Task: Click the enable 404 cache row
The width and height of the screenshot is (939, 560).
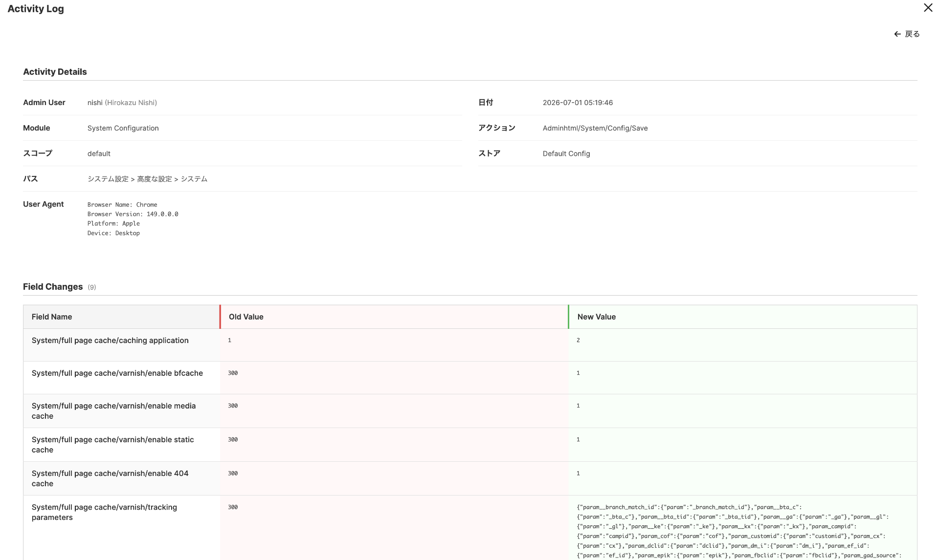Action: click(470, 478)
